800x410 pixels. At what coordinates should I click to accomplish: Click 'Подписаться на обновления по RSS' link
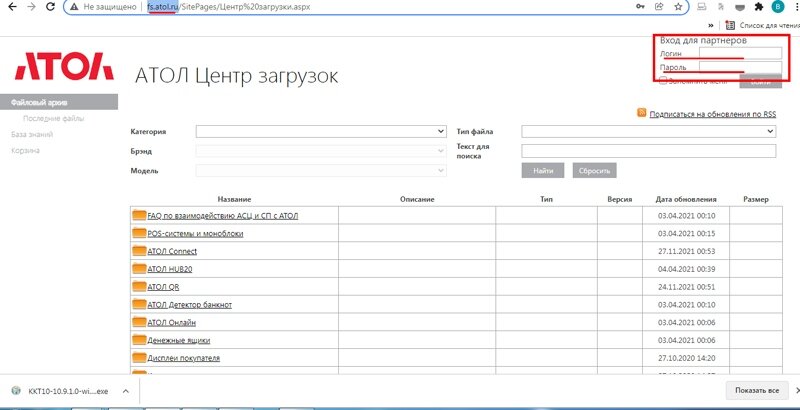tap(713, 114)
